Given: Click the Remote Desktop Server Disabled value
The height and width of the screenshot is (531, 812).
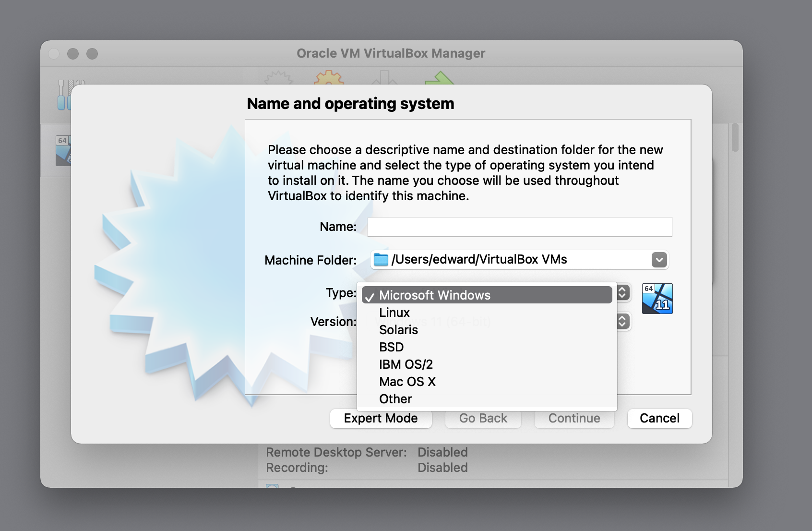Looking at the screenshot, I should pos(442,452).
